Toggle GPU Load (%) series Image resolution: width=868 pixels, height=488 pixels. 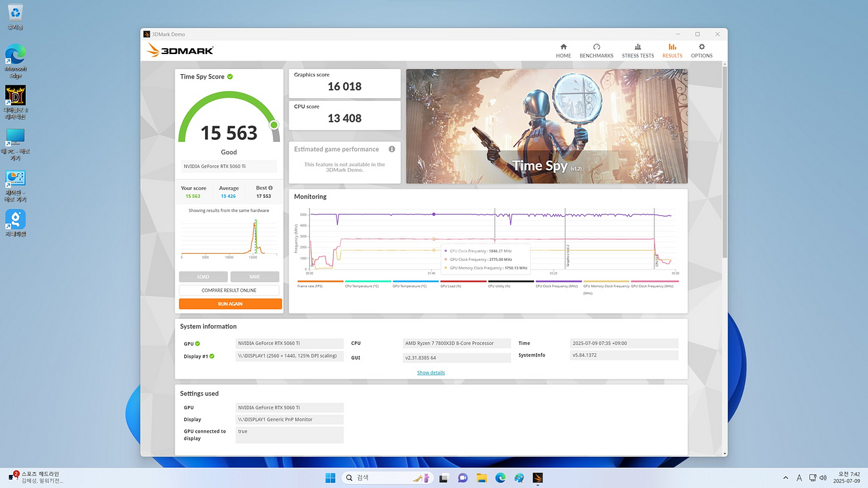pyautogui.click(x=463, y=284)
